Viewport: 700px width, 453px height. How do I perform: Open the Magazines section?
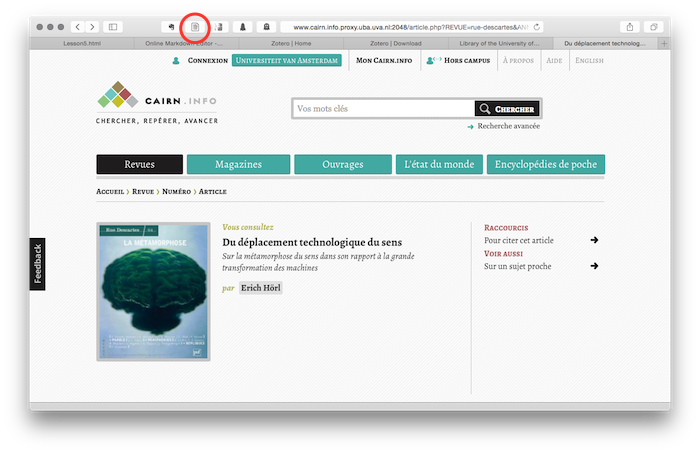pyautogui.click(x=238, y=165)
